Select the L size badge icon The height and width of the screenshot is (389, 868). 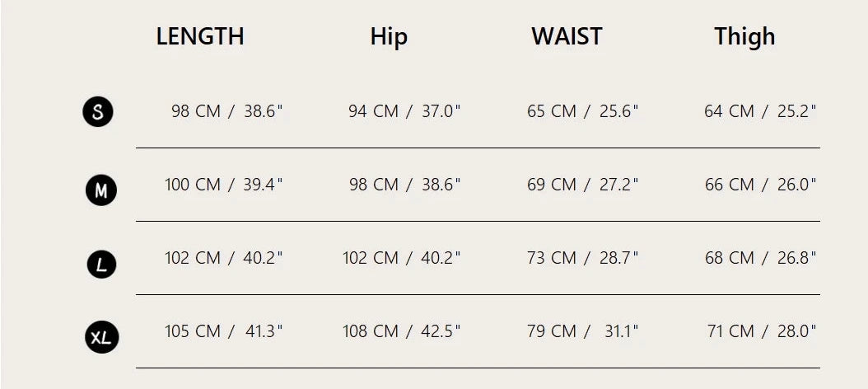pos(101,265)
